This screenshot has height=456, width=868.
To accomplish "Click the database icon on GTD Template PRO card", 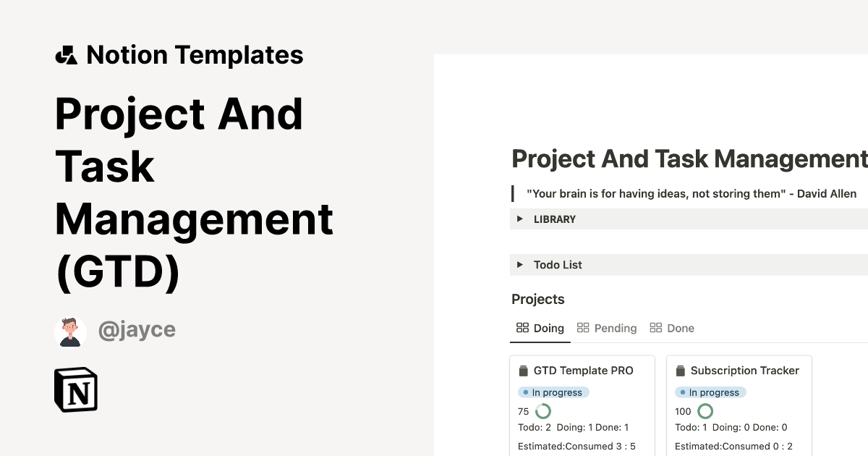I will click(524, 370).
